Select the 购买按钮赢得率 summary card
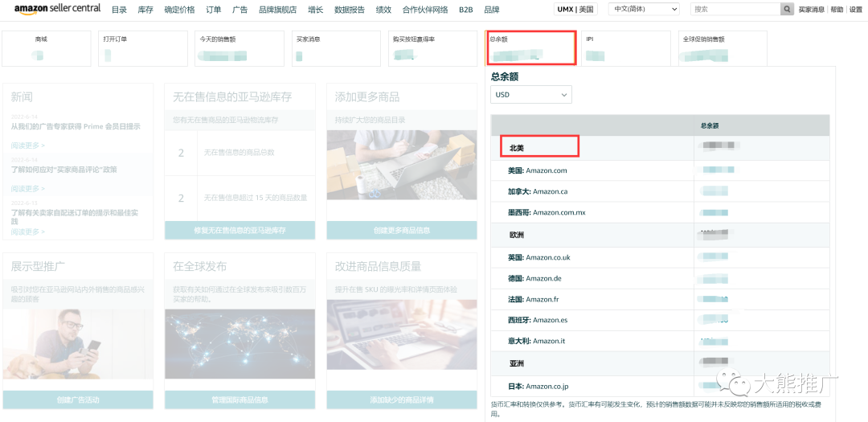This screenshot has width=868, height=422. (x=433, y=48)
